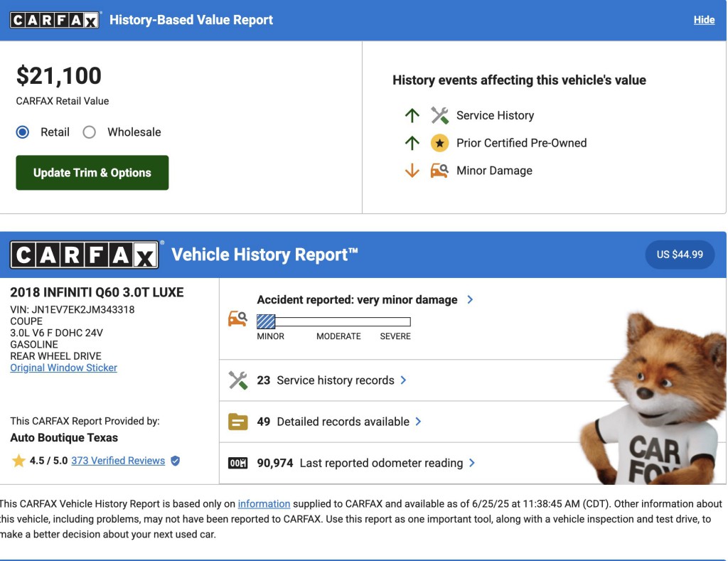Screen dimensions: 728x561
Task: Click the This CARFAX Report Provided by caption
Action: 85,421
